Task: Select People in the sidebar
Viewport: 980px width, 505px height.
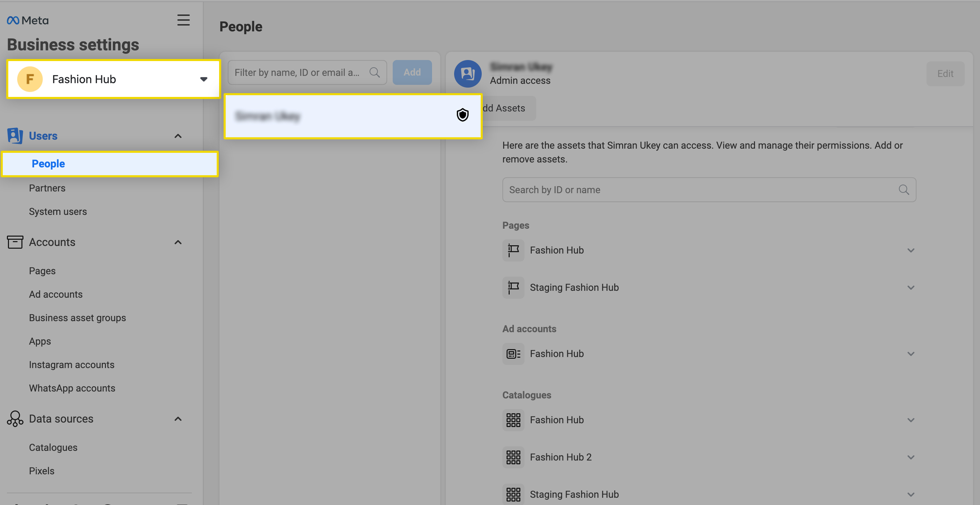Action: coord(110,164)
